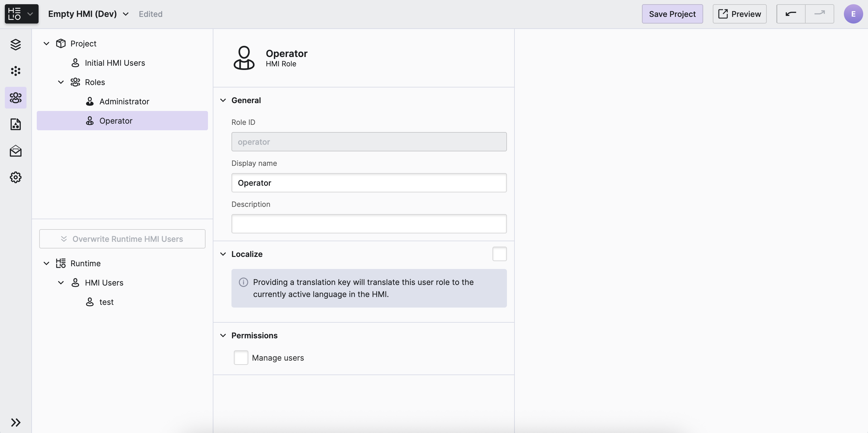Collapse the General section
This screenshot has width=868, height=433.
pyautogui.click(x=223, y=100)
